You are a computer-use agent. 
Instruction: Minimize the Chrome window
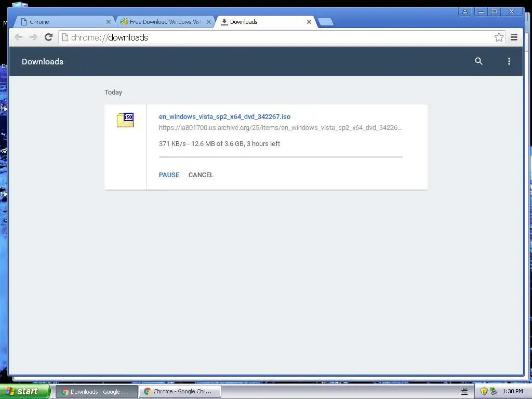[x=481, y=11]
